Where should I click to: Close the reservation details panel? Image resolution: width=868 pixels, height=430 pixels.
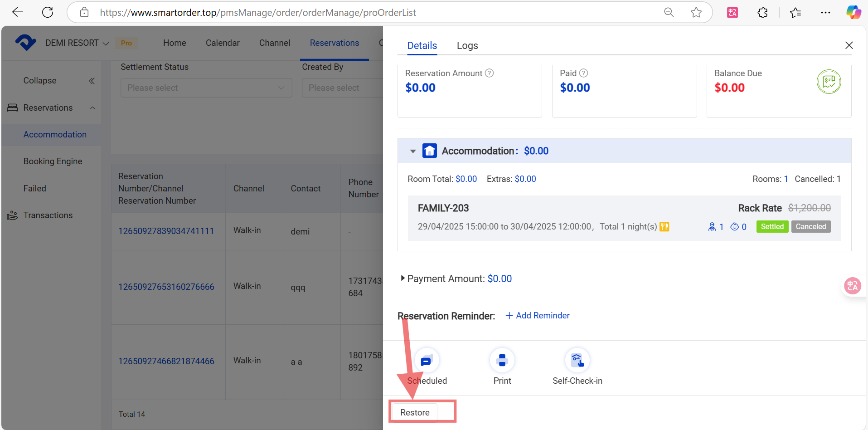click(849, 45)
